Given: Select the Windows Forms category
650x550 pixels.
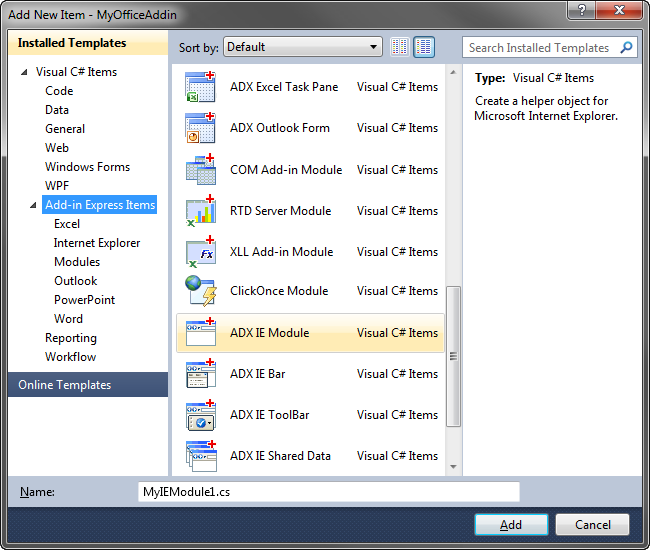Looking at the screenshot, I should click(87, 167).
